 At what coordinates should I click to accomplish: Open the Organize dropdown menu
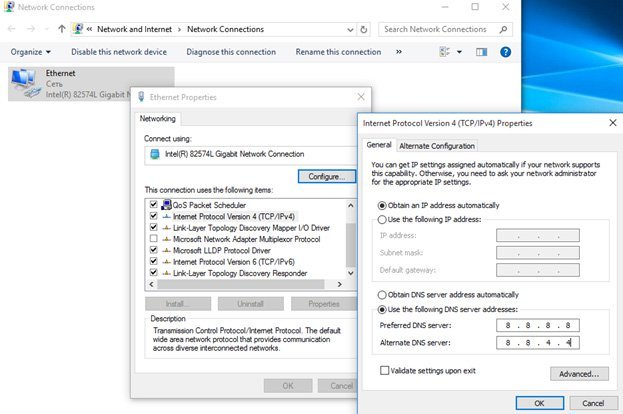point(31,52)
